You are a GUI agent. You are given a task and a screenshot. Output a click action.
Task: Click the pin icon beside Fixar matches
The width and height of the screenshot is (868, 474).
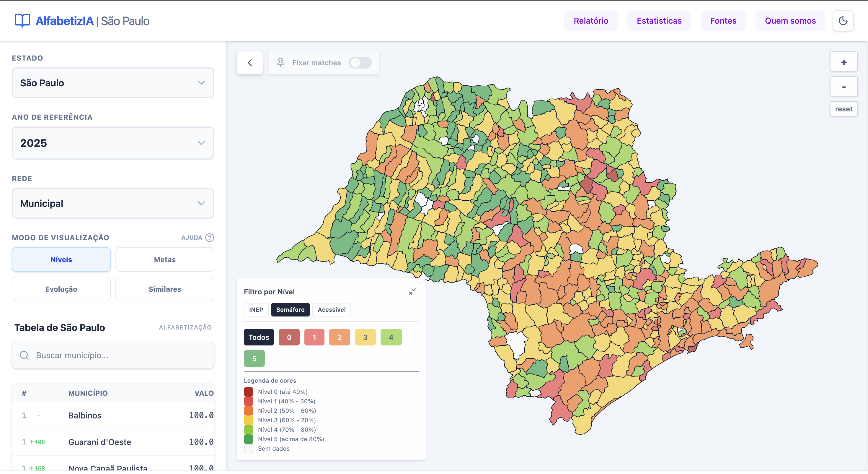pyautogui.click(x=280, y=63)
